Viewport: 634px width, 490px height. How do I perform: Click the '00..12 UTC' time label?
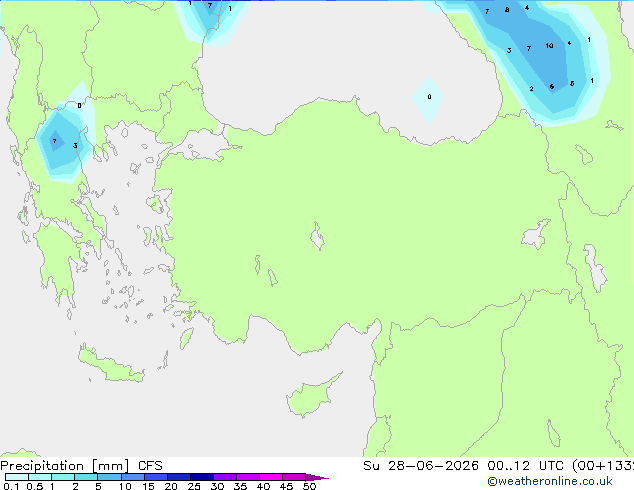(x=526, y=466)
